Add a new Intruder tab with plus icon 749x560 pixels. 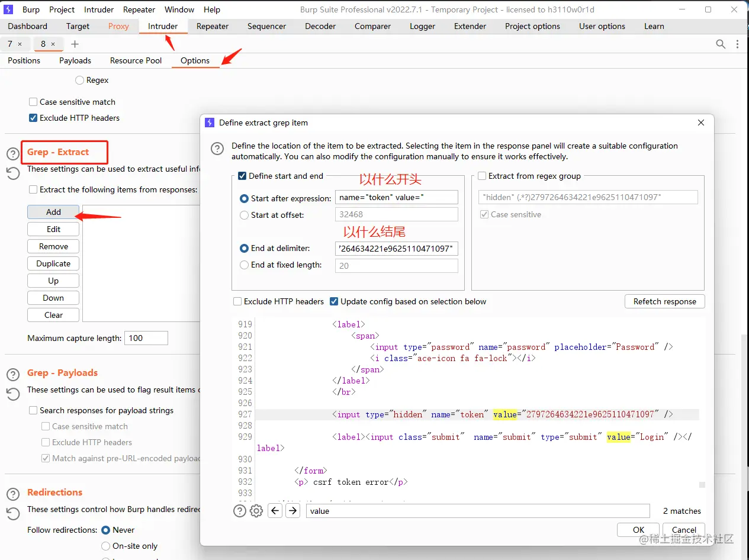pos(75,44)
